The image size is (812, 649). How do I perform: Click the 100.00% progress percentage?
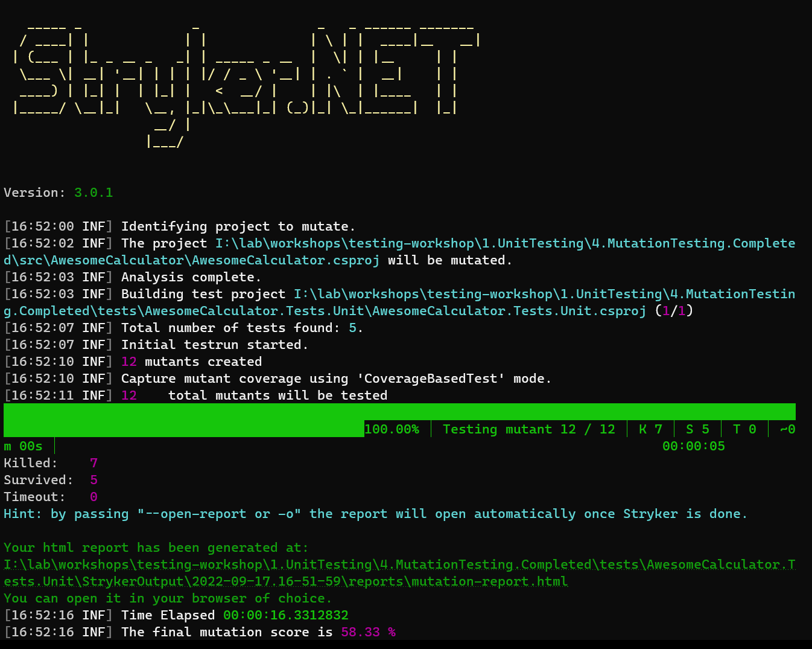pos(392,429)
